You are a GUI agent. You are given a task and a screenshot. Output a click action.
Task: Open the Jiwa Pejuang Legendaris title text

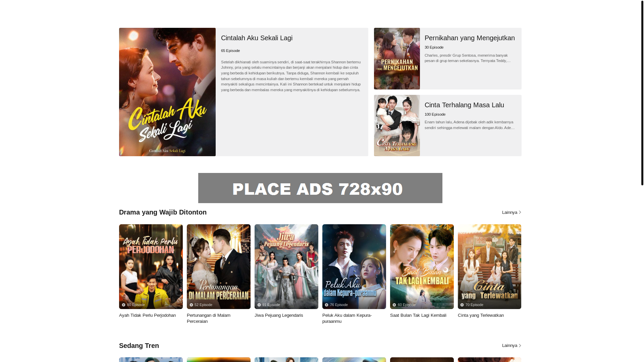click(279, 315)
